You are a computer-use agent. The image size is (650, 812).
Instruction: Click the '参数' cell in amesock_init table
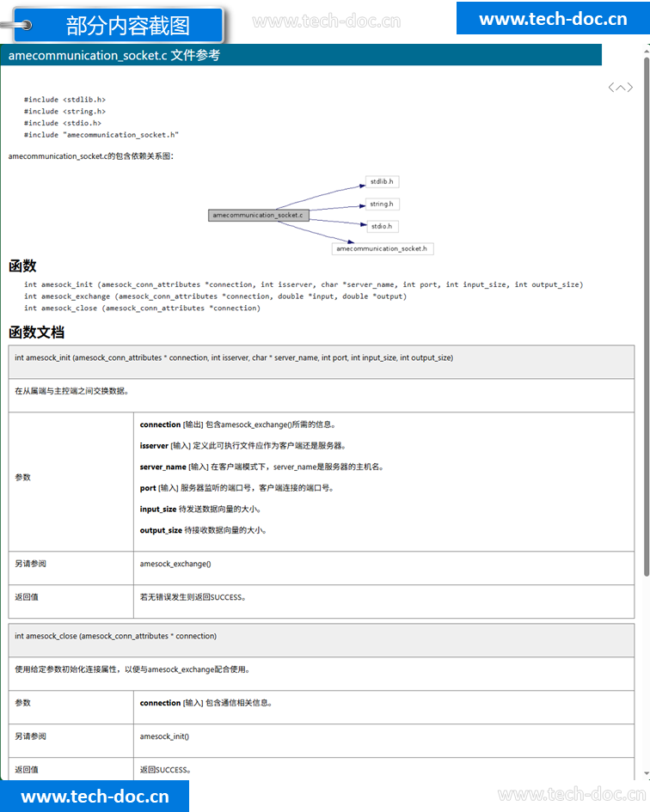pyautogui.click(x=71, y=482)
